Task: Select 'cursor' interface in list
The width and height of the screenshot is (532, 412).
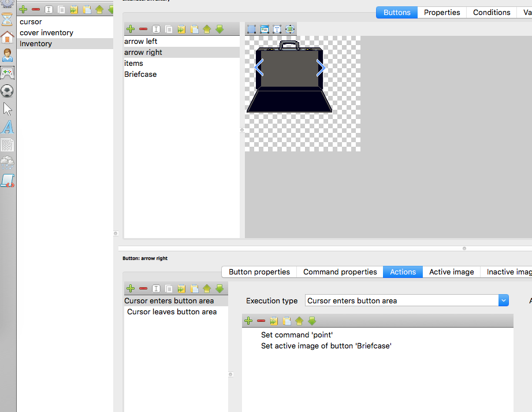Action: [65, 22]
